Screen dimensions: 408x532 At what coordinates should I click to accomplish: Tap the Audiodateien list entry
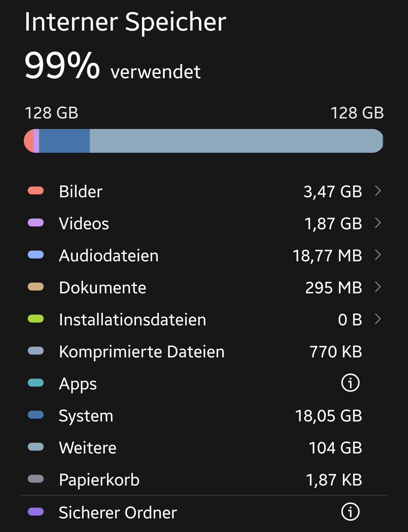point(109,255)
